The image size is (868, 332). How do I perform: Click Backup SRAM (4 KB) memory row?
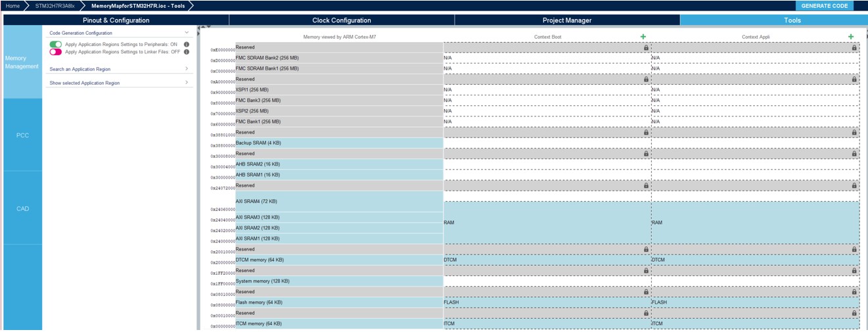point(339,143)
